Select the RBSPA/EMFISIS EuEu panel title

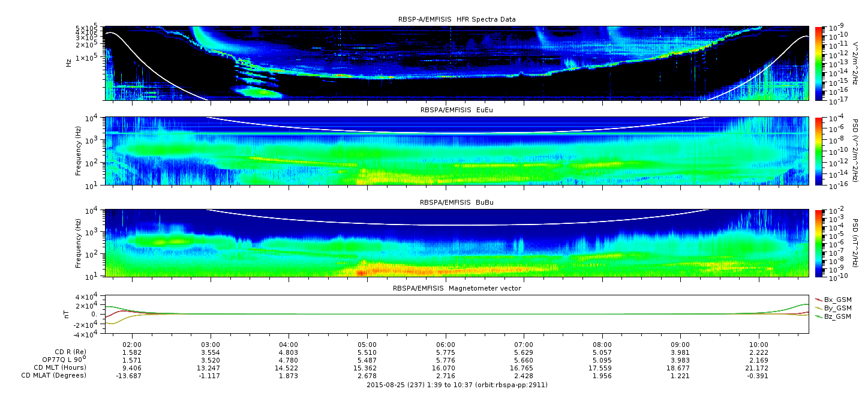(x=456, y=110)
